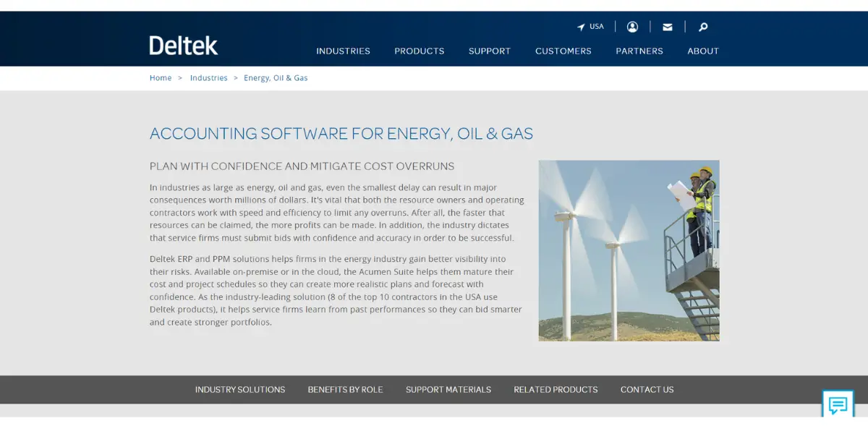Open the Partners menu
Image resolution: width=868 pixels, height=434 pixels.
click(639, 51)
